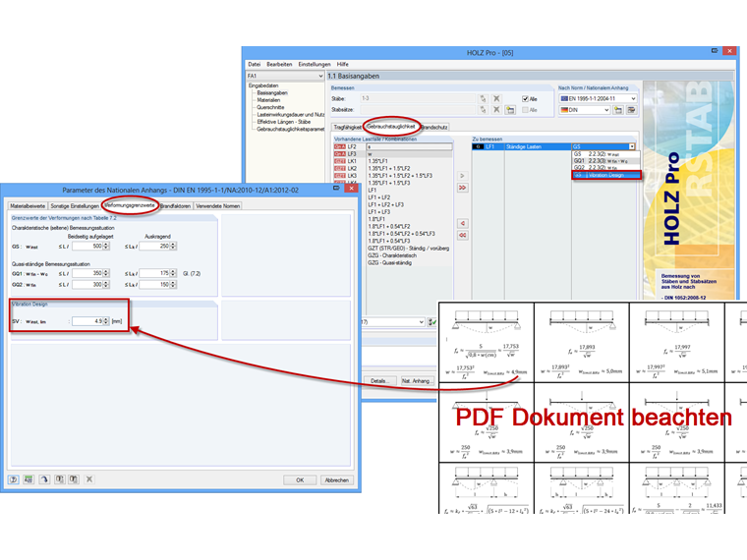This screenshot has width=747, height=560.
Task: Switch to the Brandfaktoren tab
Action: 175,206
